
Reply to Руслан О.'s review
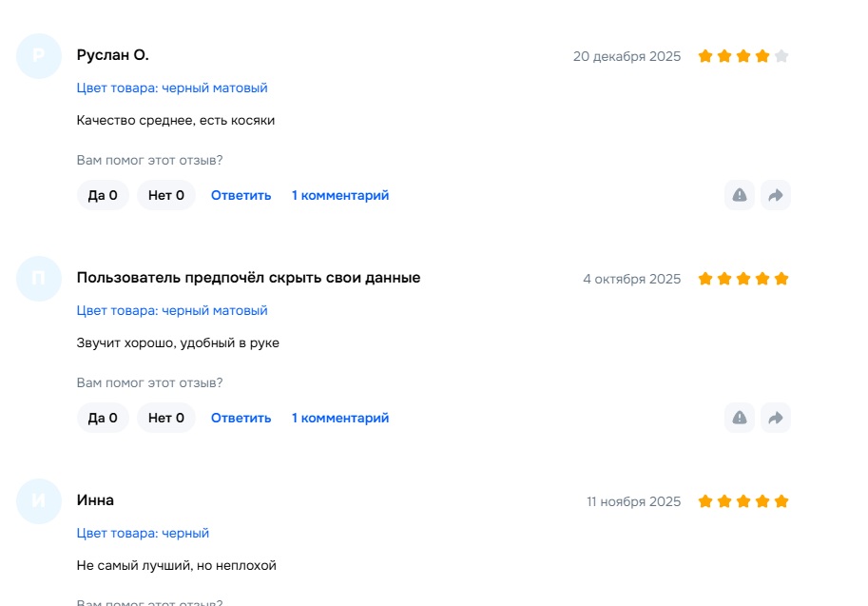(241, 195)
